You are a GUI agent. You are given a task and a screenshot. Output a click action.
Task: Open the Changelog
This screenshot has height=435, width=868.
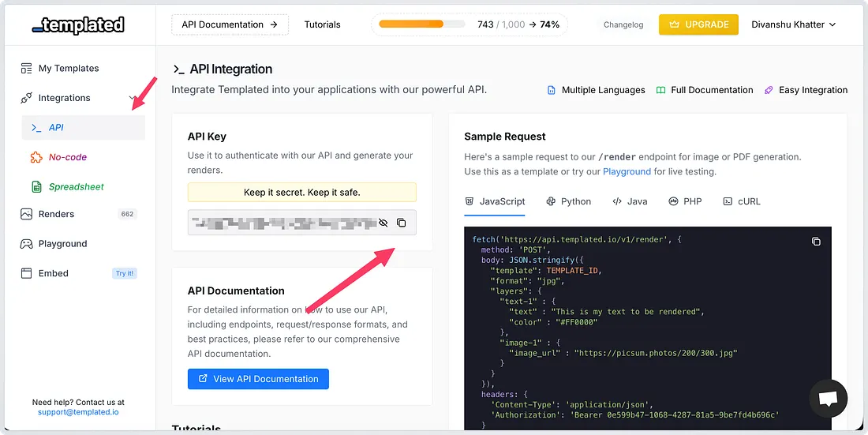[623, 25]
